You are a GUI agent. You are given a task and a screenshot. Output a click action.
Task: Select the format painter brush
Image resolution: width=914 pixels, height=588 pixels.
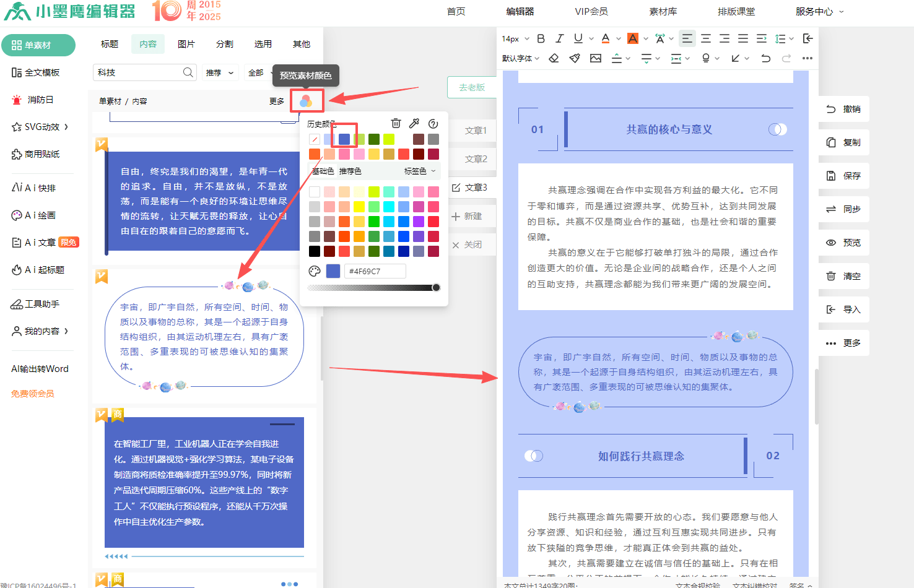pyautogui.click(x=575, y=58)
